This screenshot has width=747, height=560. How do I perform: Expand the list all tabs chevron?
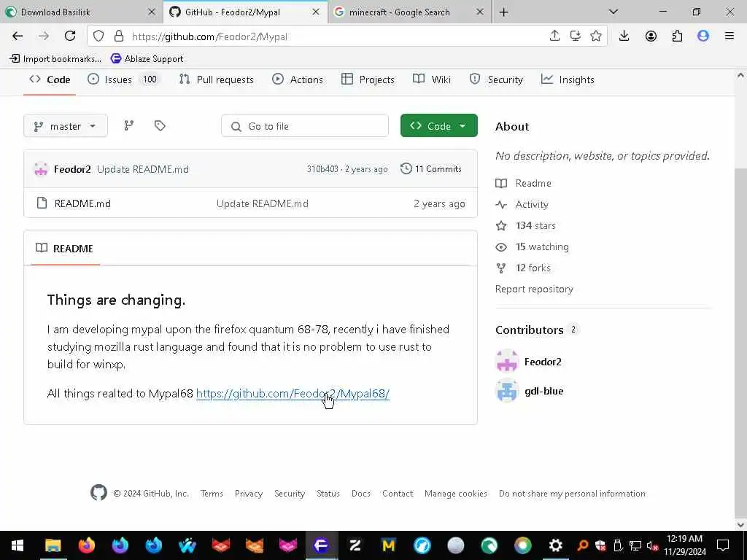coord(613,12)
